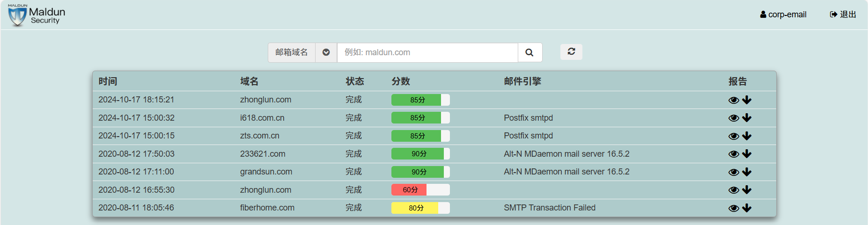Select domain cell zts.com.cn
Screen dimensions: 868x225
pyautogui.click(x=260, y=136)
